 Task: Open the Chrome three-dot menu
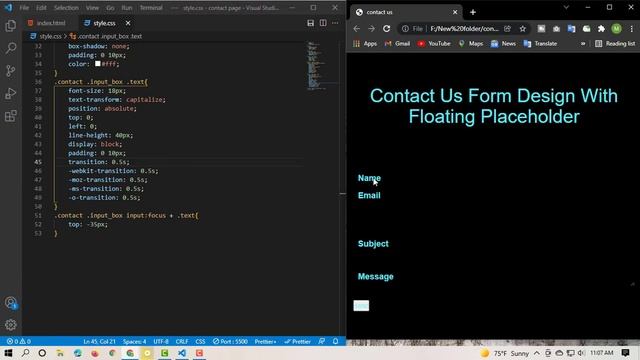(631, 29)
